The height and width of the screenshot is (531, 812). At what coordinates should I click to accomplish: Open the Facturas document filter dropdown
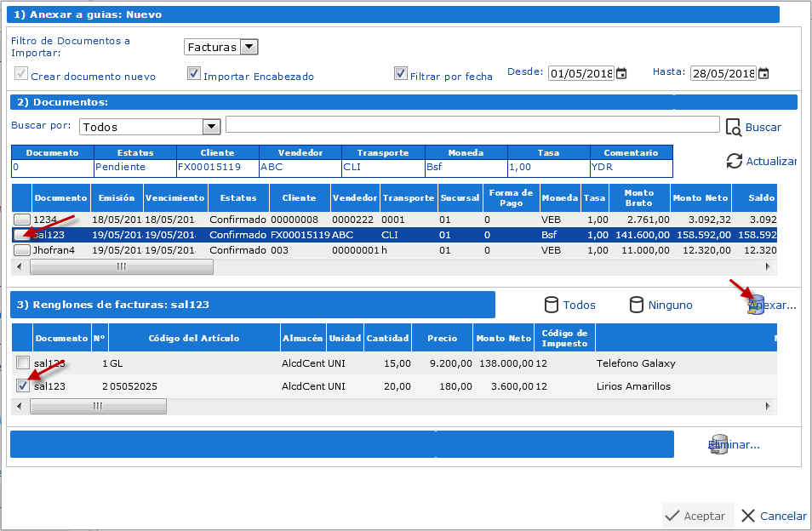point(249,48)
